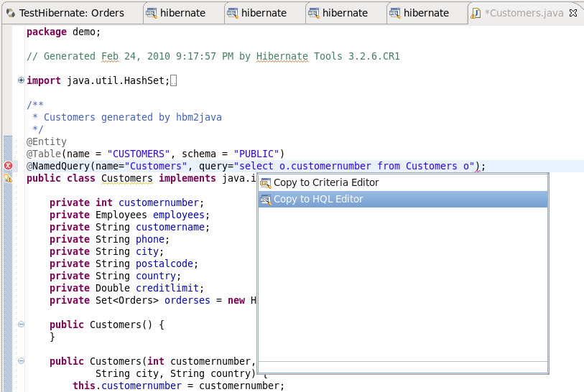
Task: Open the third hibernate editor tab
Action: [344, 13]
